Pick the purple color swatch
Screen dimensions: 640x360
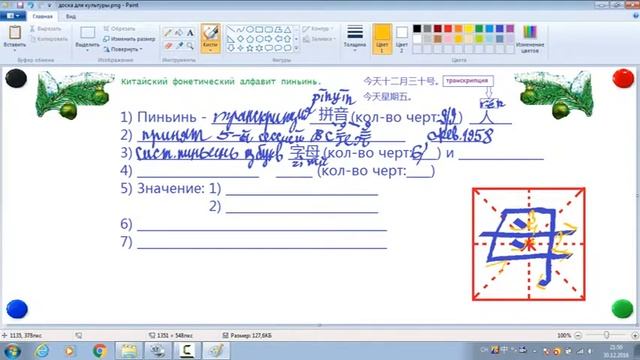click(510, 29)
